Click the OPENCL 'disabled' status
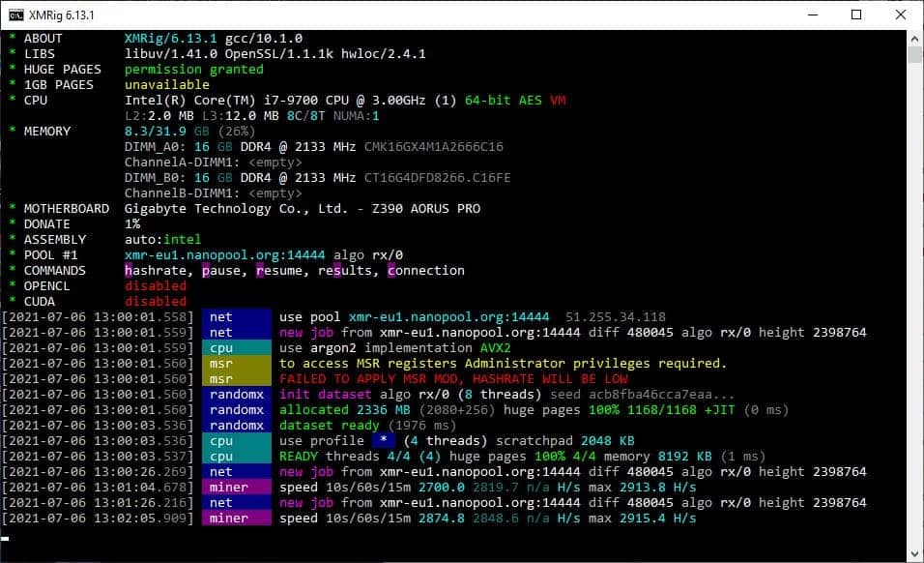Screen dimensions: 924x563 (x=155, y=286)
